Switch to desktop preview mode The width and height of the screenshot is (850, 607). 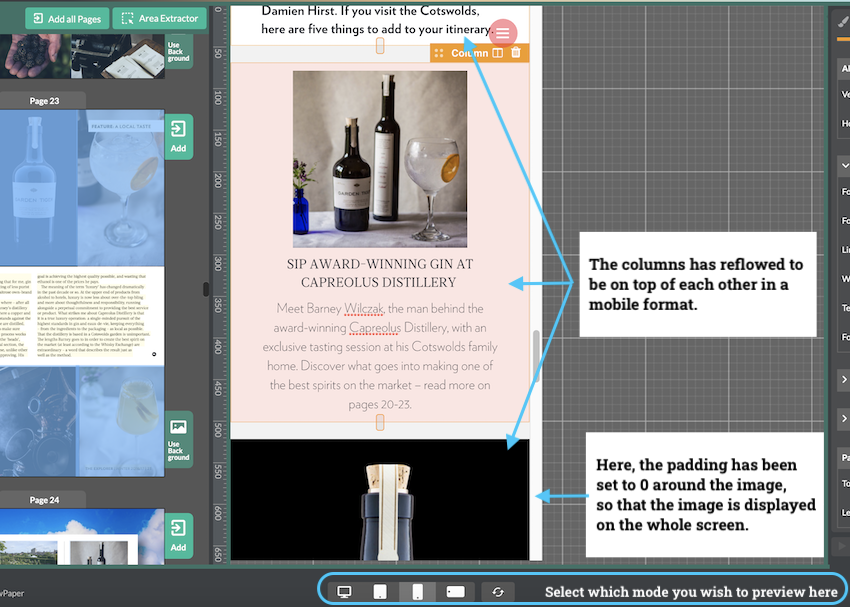point(344,592)
